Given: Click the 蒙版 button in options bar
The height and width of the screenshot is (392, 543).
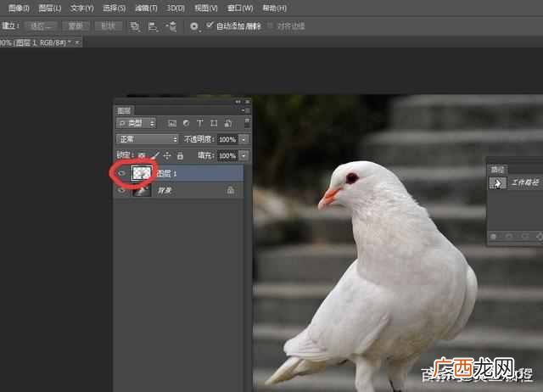Looking at the screenshot, I should [76, 26].
